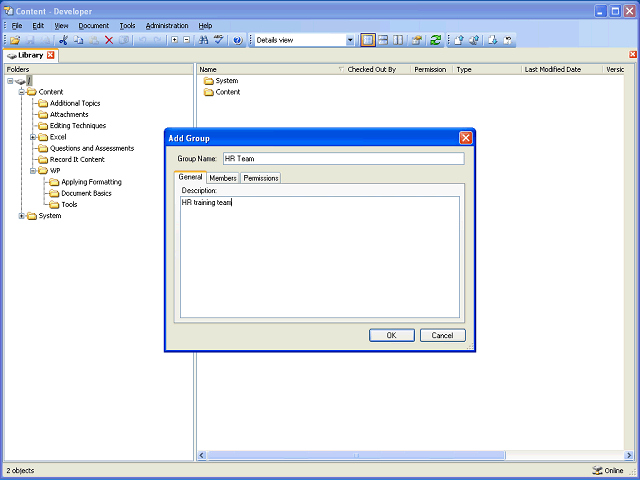Select the Applying Formatting folder

click(x=91, y=182)
